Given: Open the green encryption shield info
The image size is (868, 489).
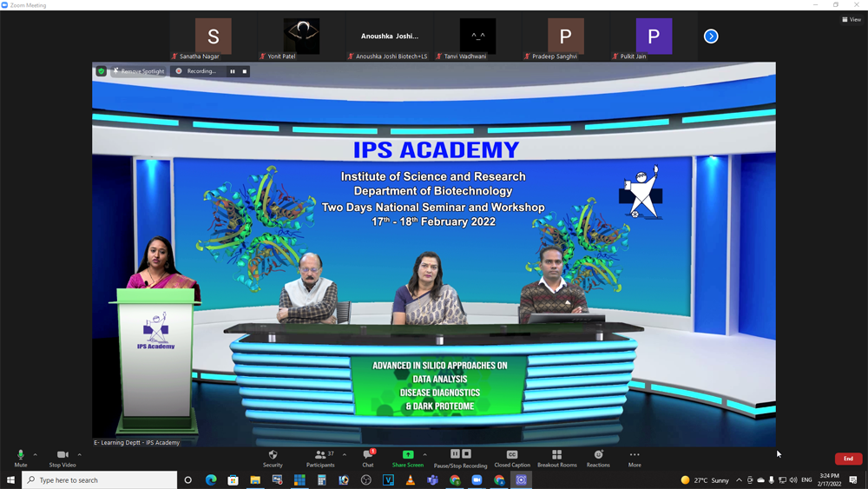Looking at the screenshot, I should point(102,71).
